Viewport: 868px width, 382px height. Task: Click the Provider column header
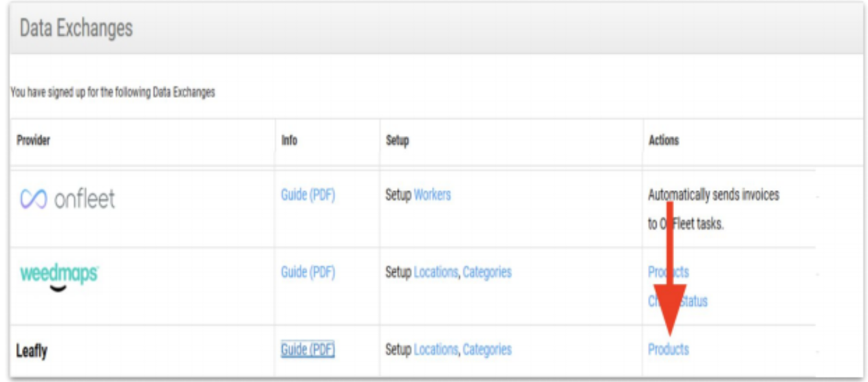click(33, 140)
